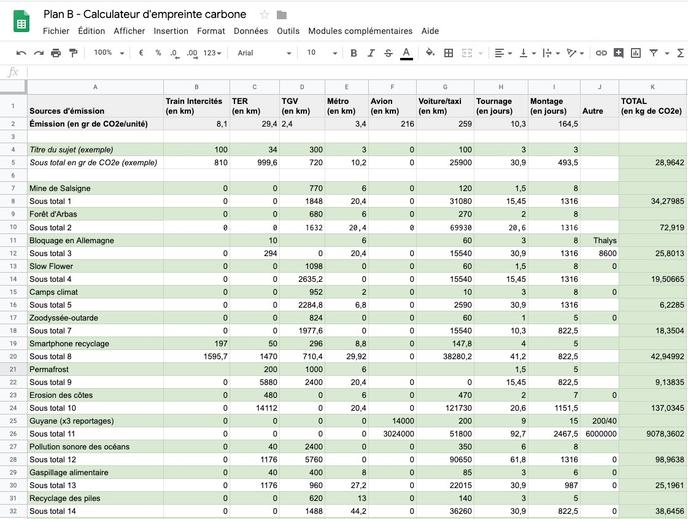Toggle bold formatting
The width and height of the screenshot is (688, 519).
[354, 53]
